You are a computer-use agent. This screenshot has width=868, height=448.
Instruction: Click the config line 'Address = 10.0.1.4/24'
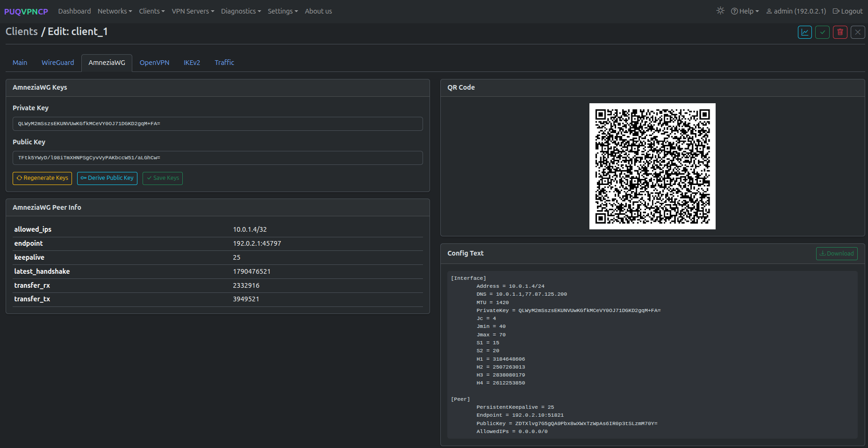point(510,286)
